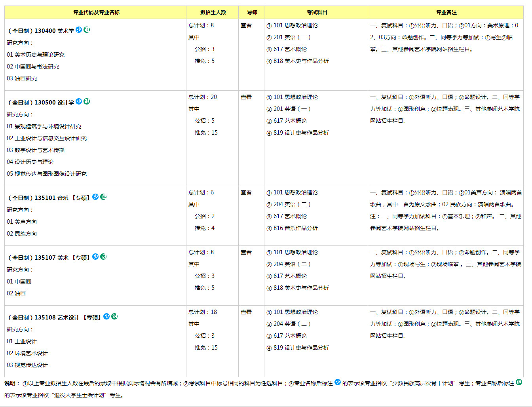Click the blue 少 icon beside 130400 美术学
This screenshot has width=532, height=407.
coord(79,30)
